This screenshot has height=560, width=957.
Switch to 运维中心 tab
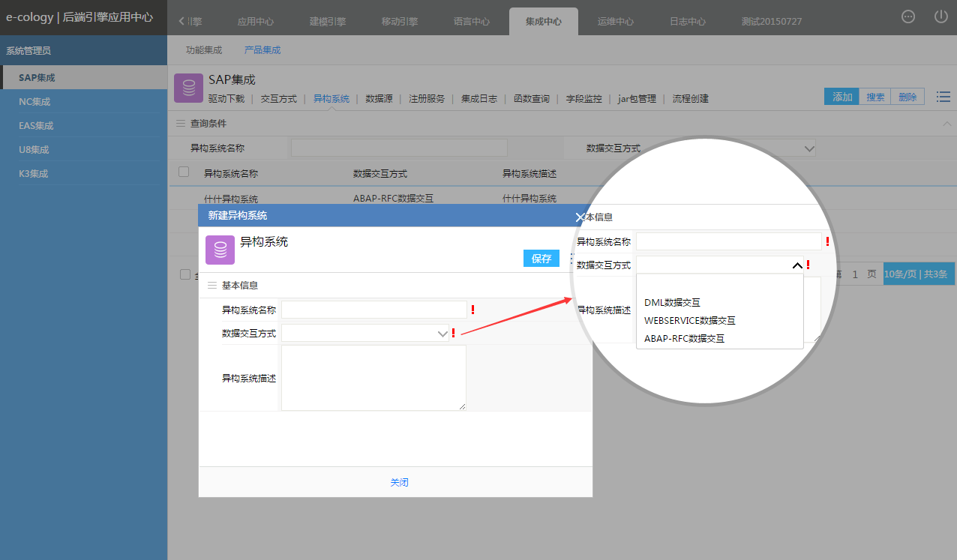click(x=616, y=22)
